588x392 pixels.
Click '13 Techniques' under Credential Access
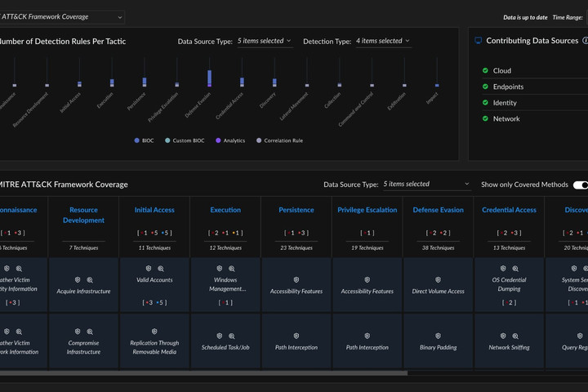[509, 248]
